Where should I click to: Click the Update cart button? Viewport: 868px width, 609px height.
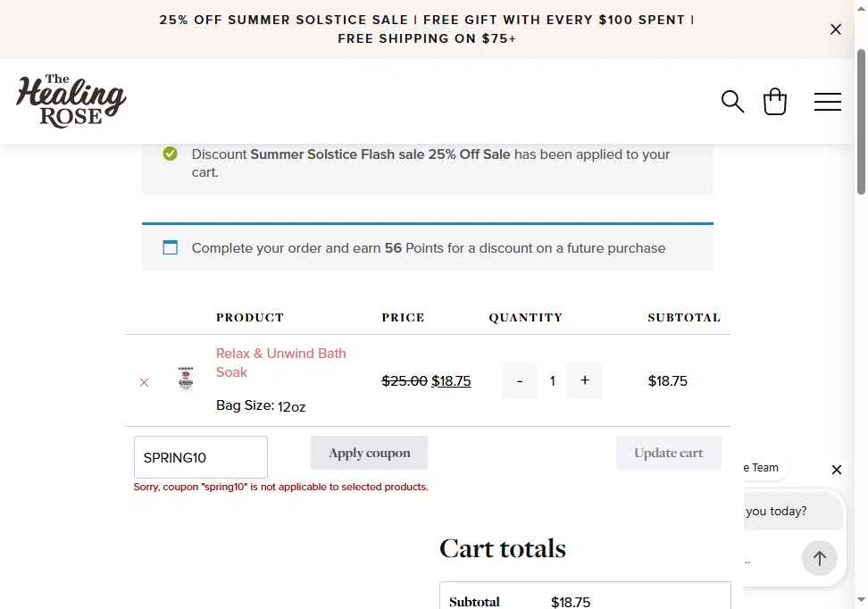[x=669, y=453]
